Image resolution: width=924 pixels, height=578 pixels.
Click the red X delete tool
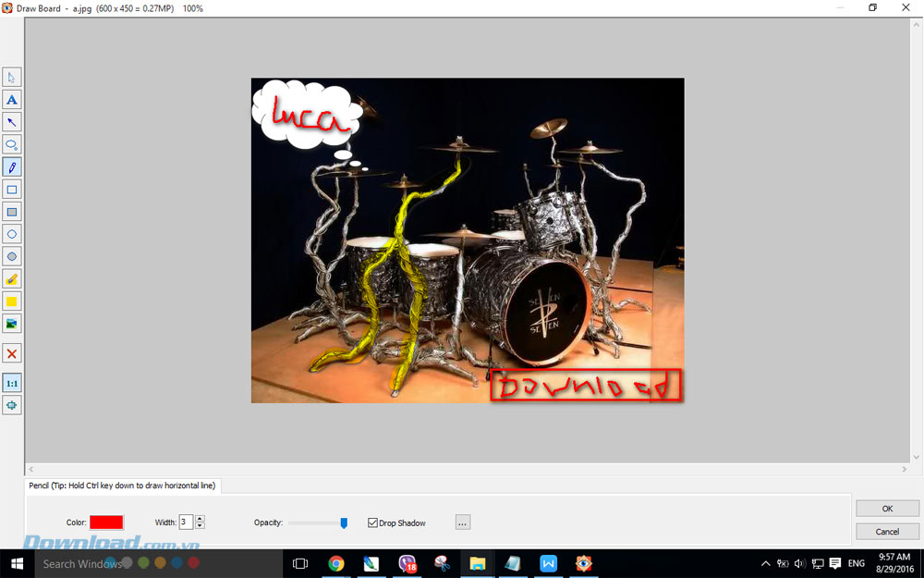[12, 353]
